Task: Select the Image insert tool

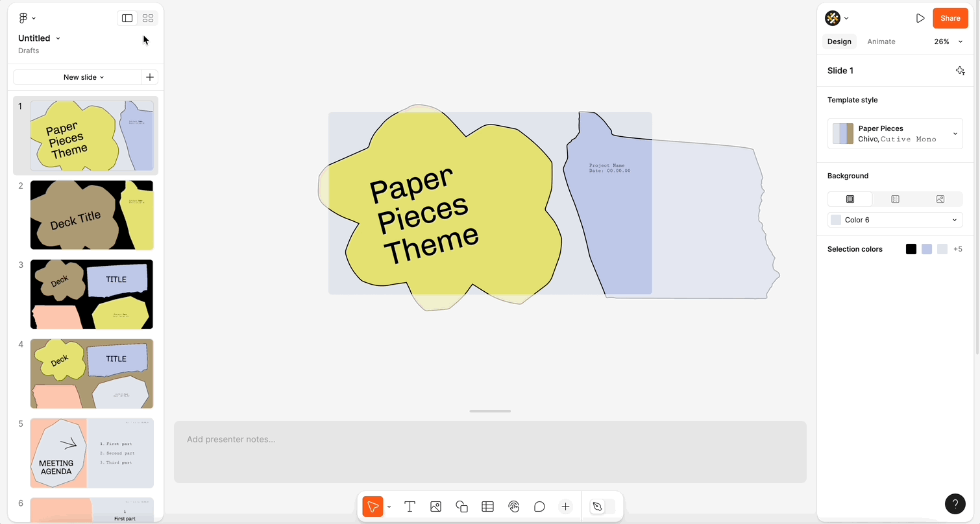Action: [x=435, y=506]
